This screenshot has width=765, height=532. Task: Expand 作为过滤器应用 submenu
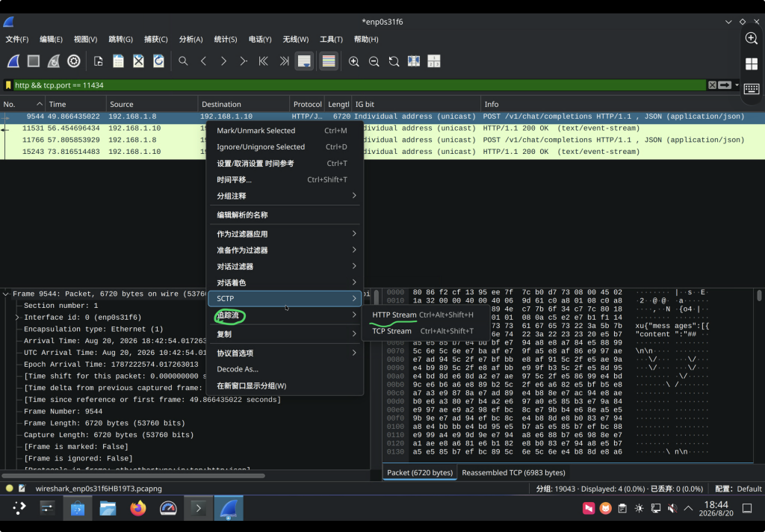pyautogui.click(x=285, y=234)
